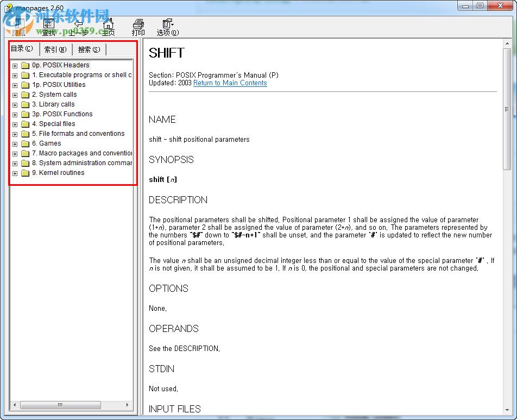
Task: Click the folder icon next to 4. Special files
Action: pyautogui.click(x=25, y=124)
